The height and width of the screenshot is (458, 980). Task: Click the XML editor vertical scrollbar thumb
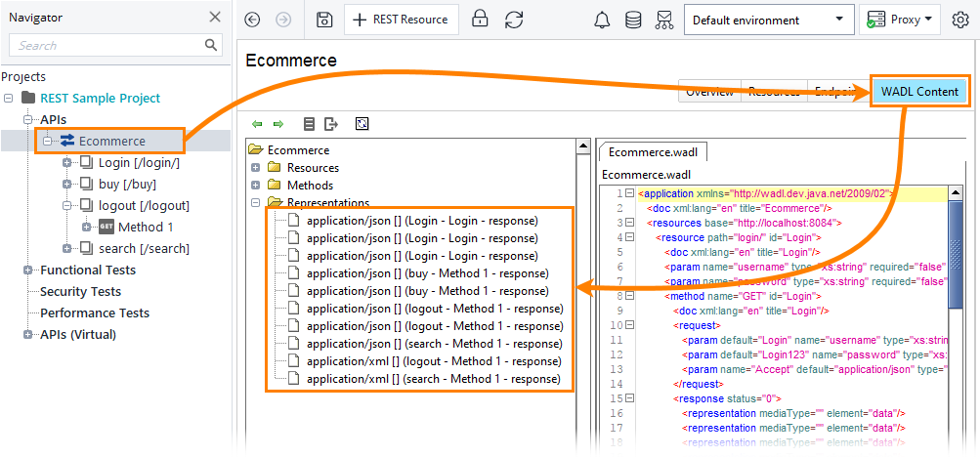point(955,255)
